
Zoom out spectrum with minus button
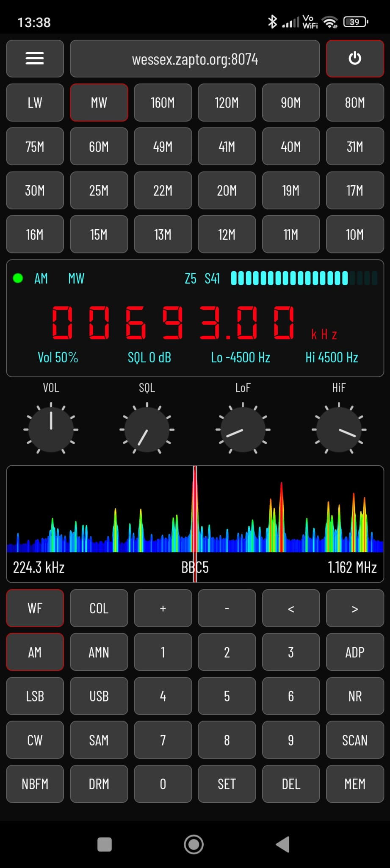[x=227, y=608]
